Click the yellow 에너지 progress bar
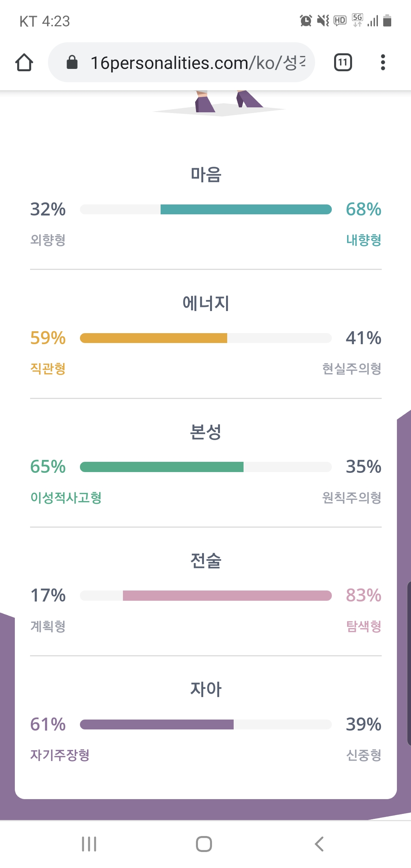 click(x=154, y=338)
